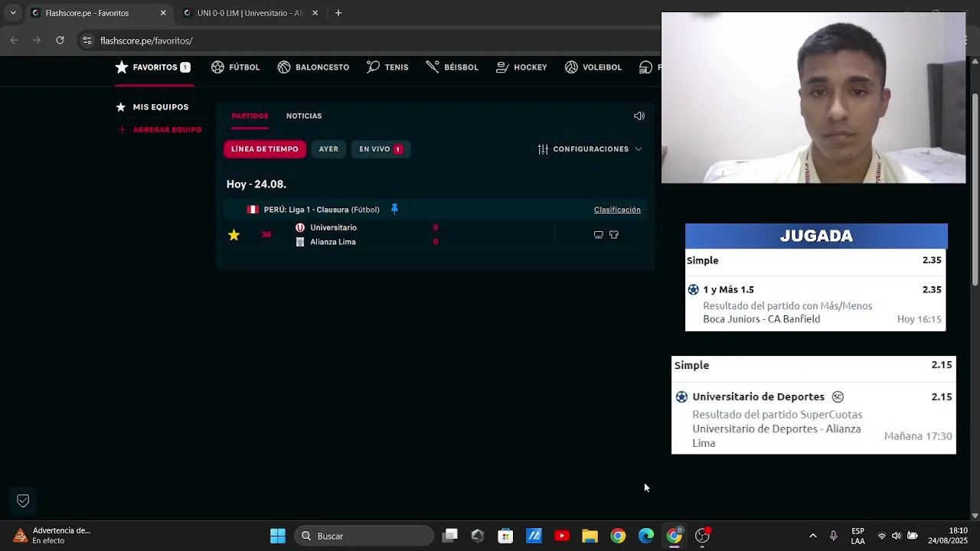The height and width of the screenshot is (551, 980).
Task: Click the SuperCuotas SC badge icon
Action: click(x=838, y=396)
